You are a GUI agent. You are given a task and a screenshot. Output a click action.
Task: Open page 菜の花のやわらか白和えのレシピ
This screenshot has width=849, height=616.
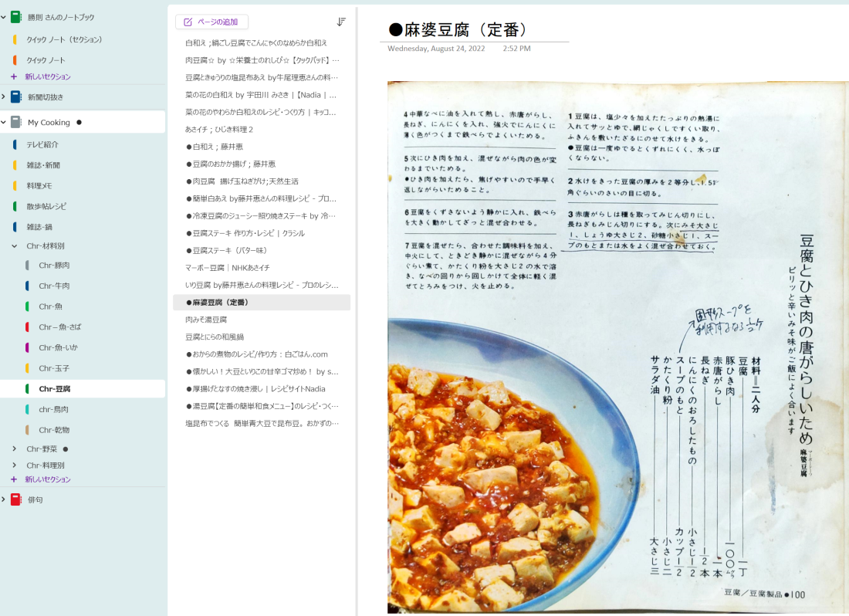coord(262,112)
